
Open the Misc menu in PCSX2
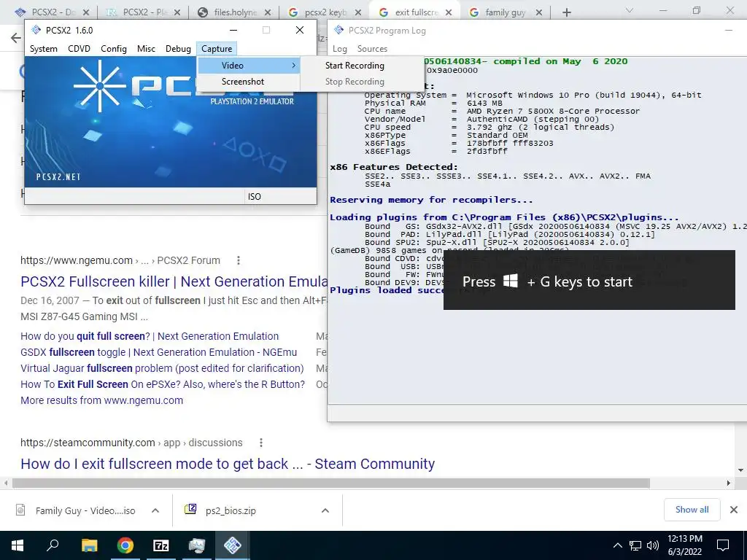click(x=146, y=49)
